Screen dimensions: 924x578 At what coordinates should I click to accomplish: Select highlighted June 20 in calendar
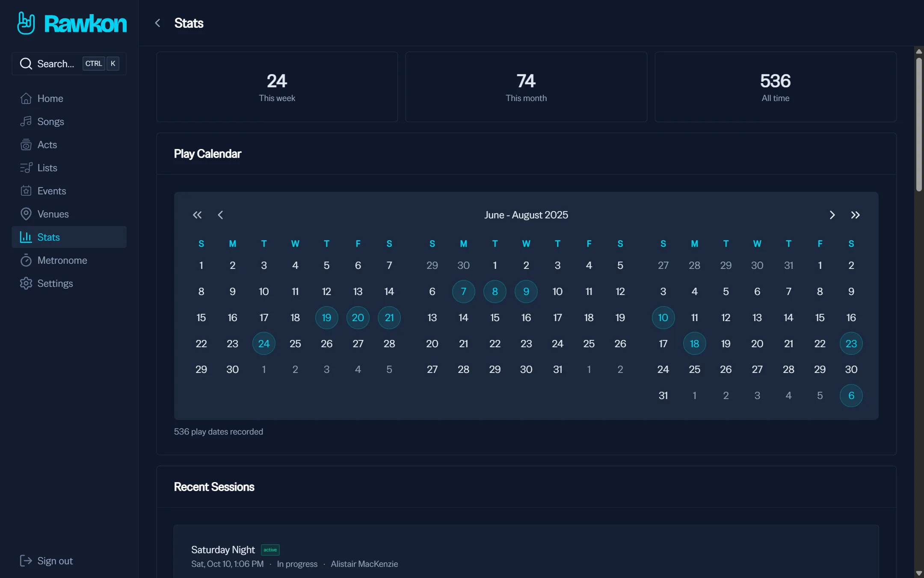point(358,318)
